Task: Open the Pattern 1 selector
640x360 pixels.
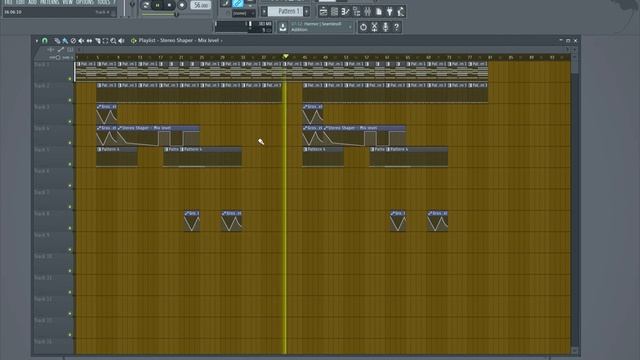Action: pyautogui.click(x=286, y=11)
